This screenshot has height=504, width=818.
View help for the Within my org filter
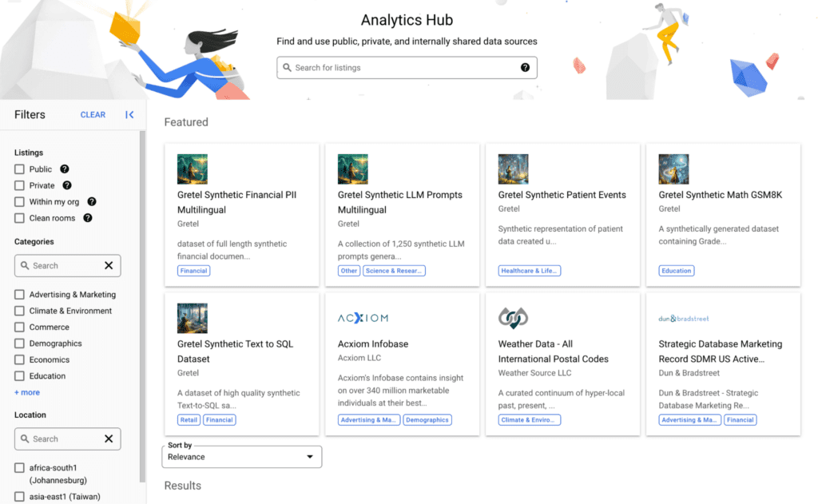[92, 201]
